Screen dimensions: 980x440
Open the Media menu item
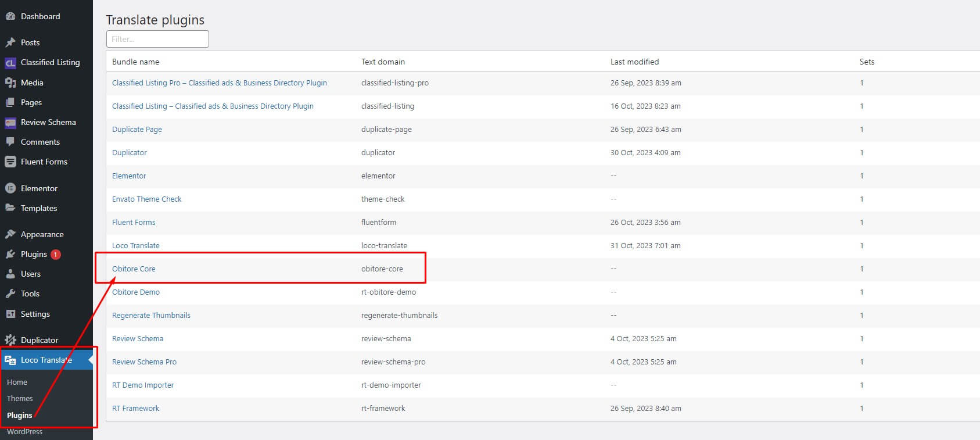[x=32, y=83]
